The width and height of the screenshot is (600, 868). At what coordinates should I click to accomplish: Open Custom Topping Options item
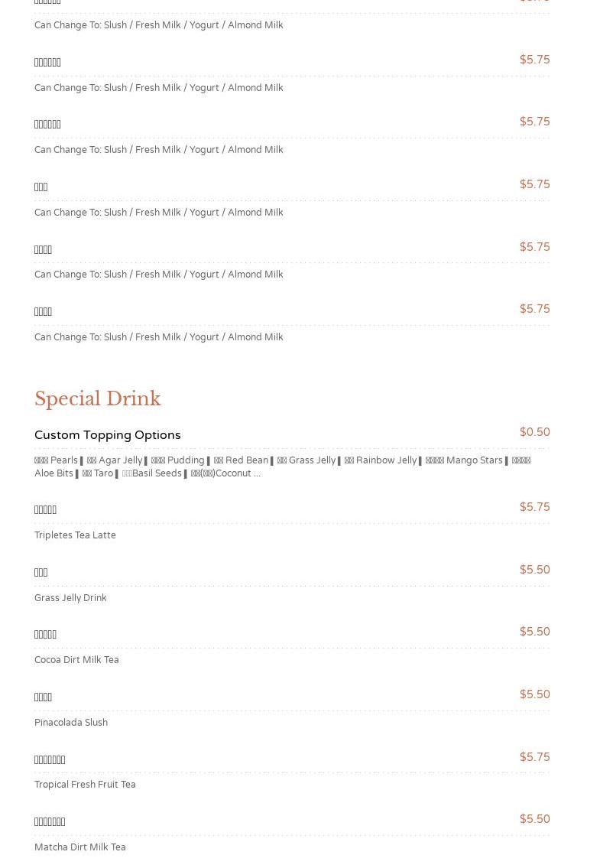[x=108, y=435]
